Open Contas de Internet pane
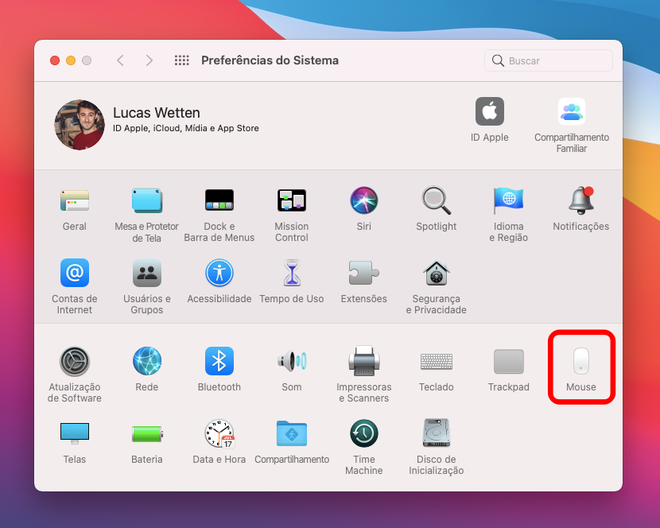The width and height of the screenshot is (660, 528). 75,272
